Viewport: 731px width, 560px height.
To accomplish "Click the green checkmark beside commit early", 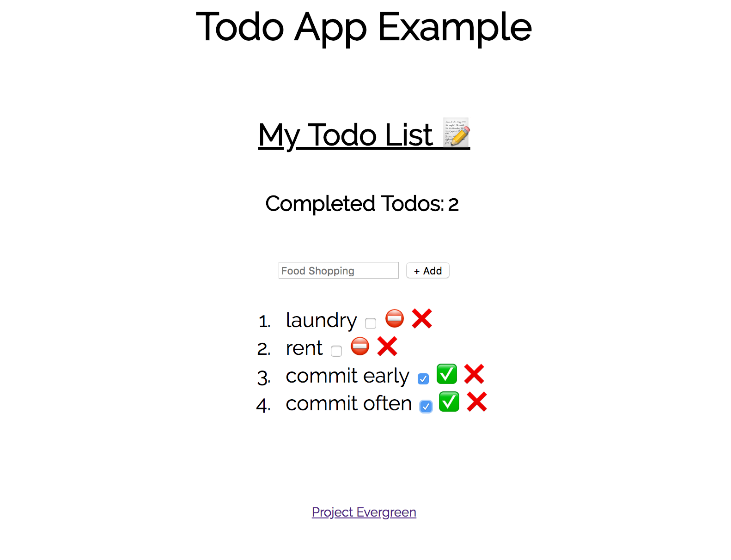I will point(447,374).
